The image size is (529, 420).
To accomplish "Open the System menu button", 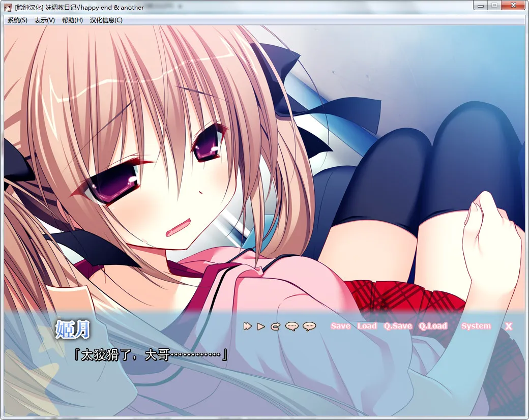I will (x=476, y=326).
